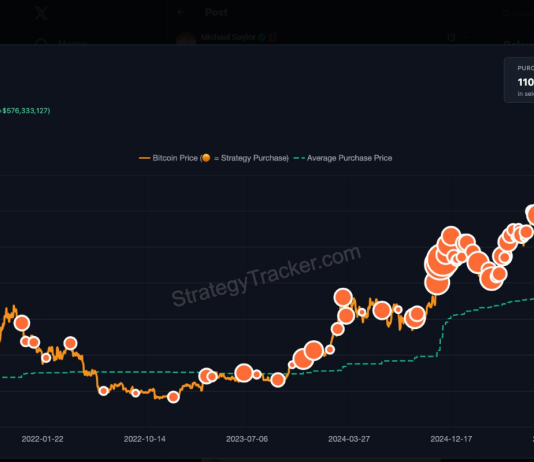This screenshot has height=462, width=534.
Task: Open Michael Saylor's profile name link
Action: (x=228, y=37)
